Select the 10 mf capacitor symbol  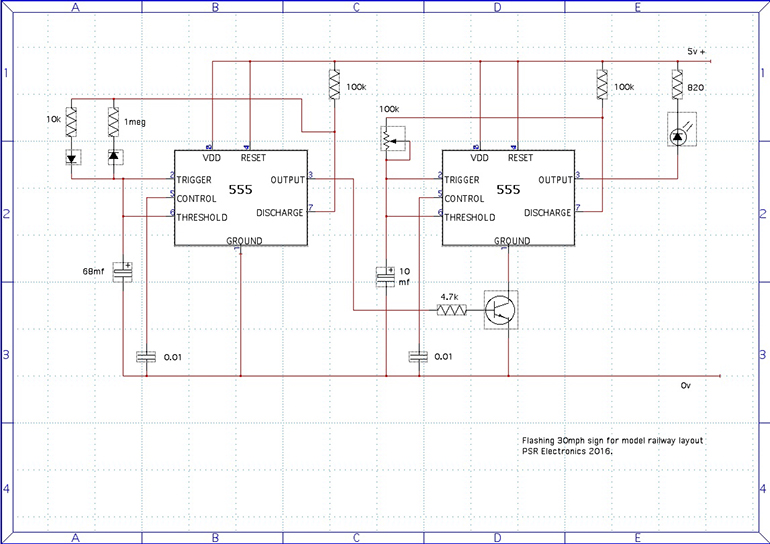(x=385, y=277)
